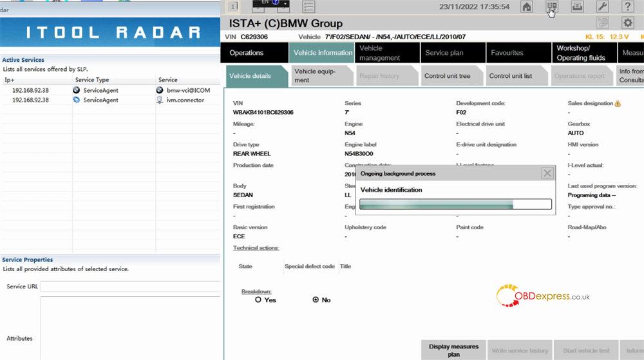Click the session number 1 icon
The height and width of the screenshot is (360, 644).
(233, 6)
